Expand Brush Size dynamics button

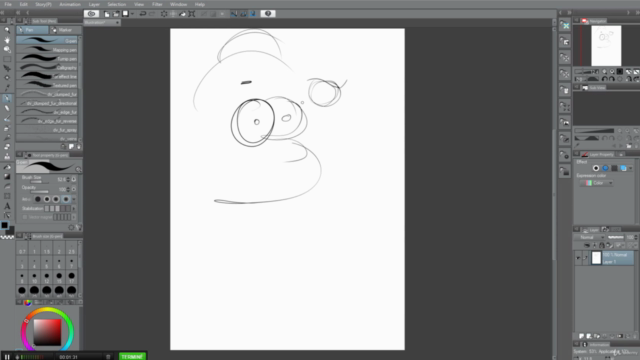point(74,179)
